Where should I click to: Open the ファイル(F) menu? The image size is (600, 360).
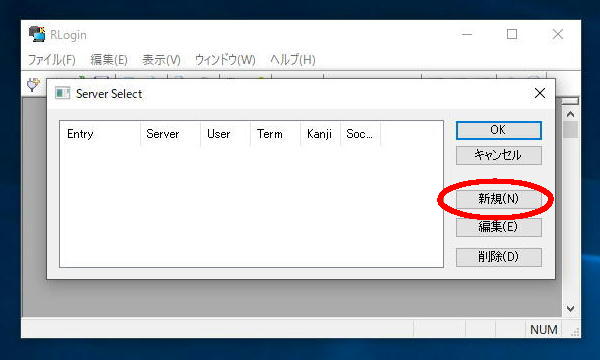coord(51,60)
